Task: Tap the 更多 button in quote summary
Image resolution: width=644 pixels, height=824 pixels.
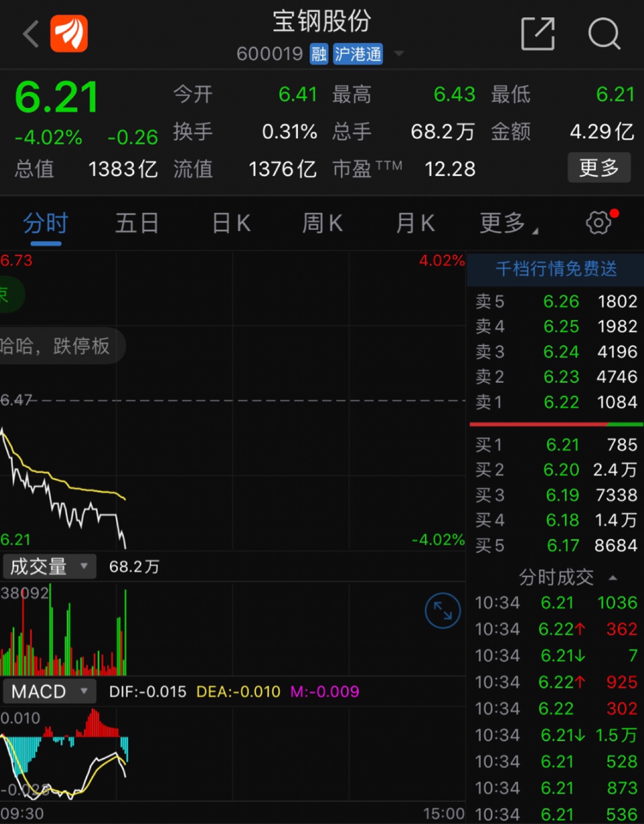Action: [599, 168]
